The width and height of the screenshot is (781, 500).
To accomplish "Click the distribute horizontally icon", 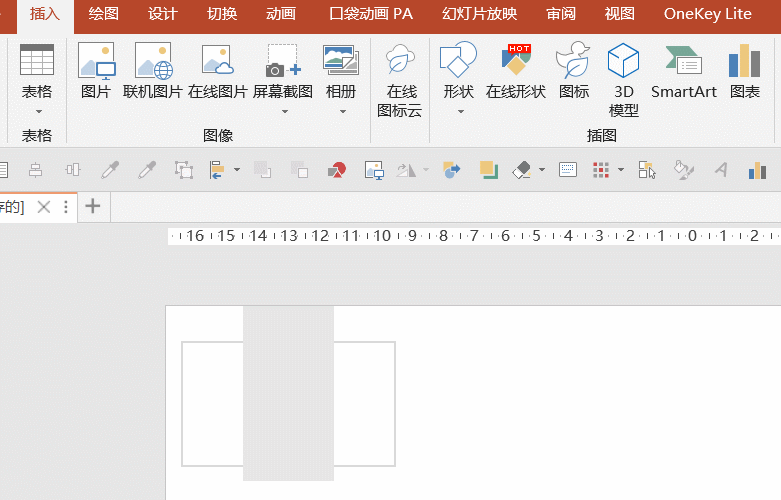I will (73, 170).
